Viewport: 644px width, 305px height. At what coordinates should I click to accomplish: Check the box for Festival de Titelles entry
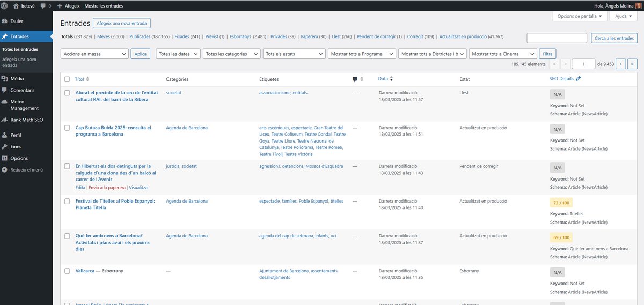(67, 202)
